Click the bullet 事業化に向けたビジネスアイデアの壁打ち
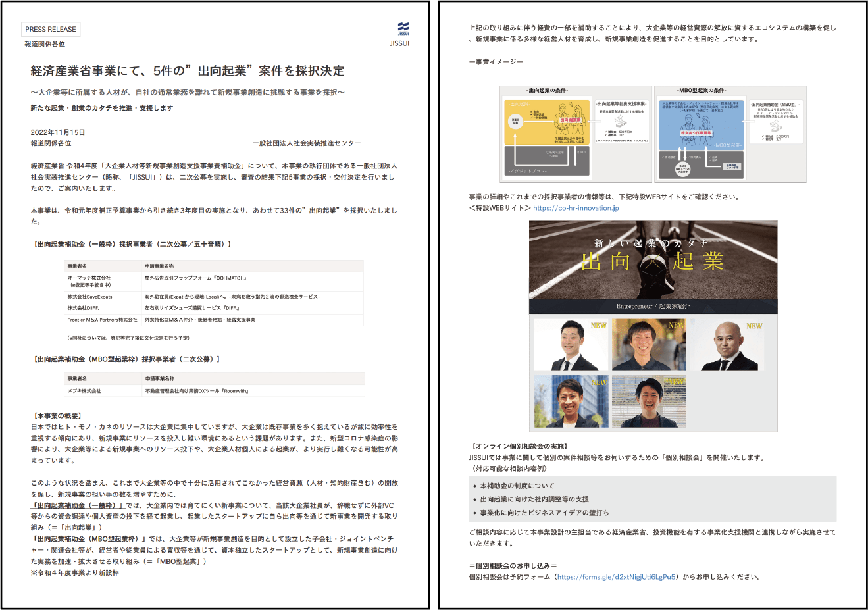 click(x=545, y=513)
